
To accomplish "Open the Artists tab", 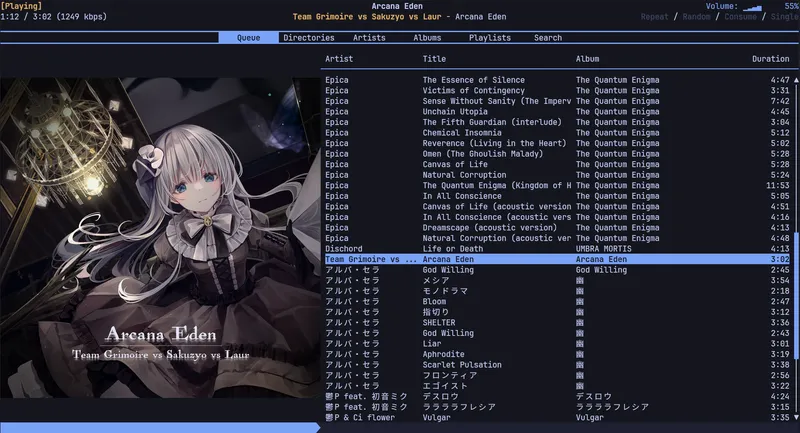I will point(369,38).
